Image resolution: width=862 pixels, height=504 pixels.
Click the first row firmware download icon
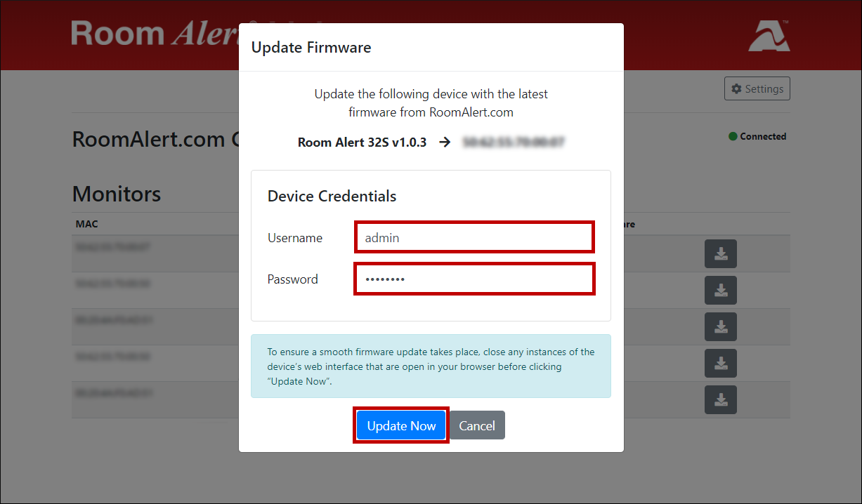point(721,253)
